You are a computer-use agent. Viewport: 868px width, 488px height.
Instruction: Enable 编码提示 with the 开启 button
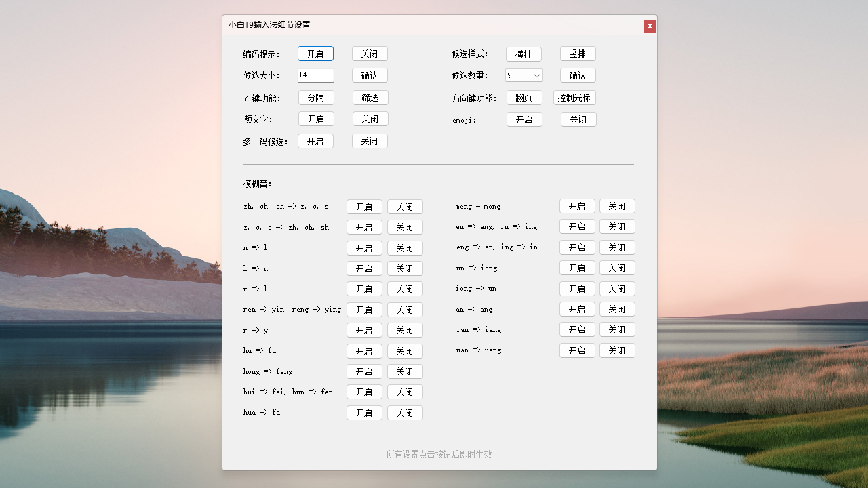coord(315,54)
